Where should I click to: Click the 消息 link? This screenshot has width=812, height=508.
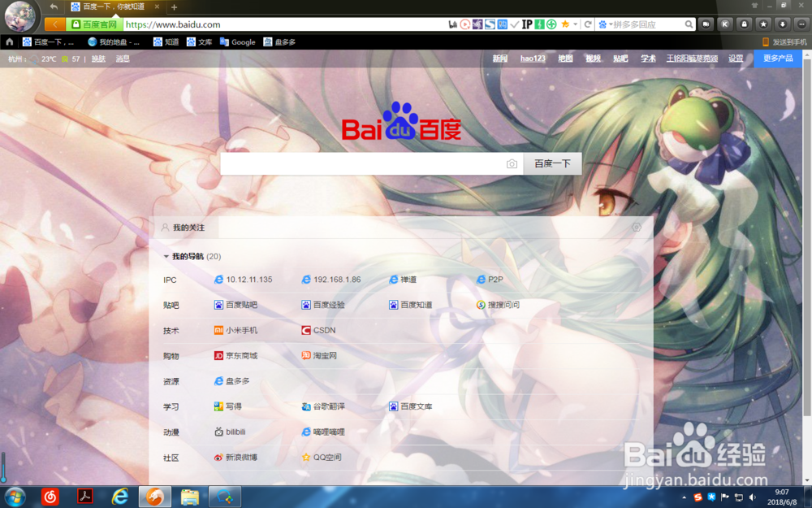(x=123, y=59)
